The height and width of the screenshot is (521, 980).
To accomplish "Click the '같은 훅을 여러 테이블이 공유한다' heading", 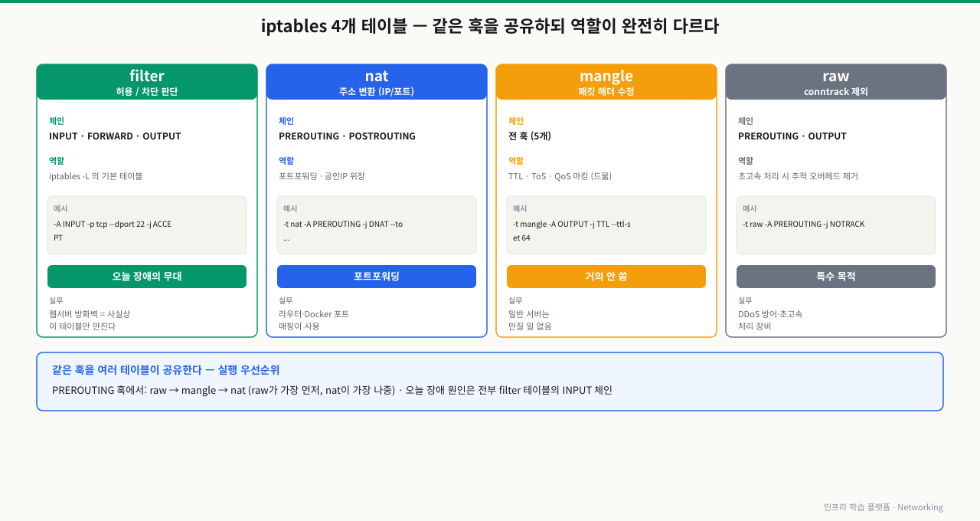I will point(165,370).
